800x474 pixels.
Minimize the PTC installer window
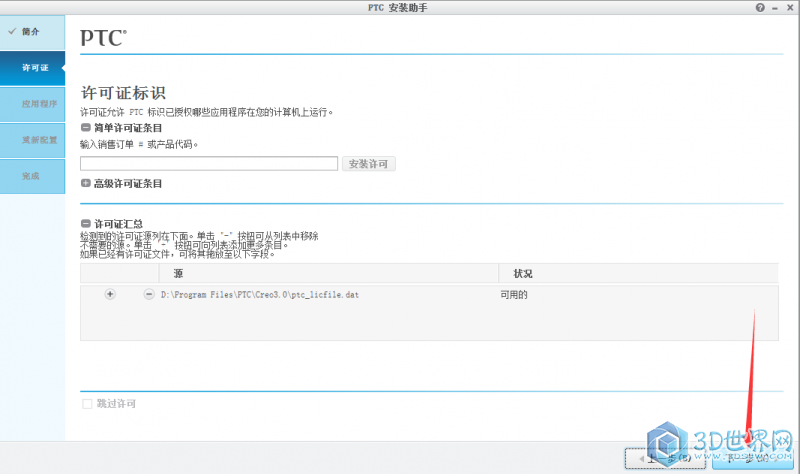click(775, 8)
